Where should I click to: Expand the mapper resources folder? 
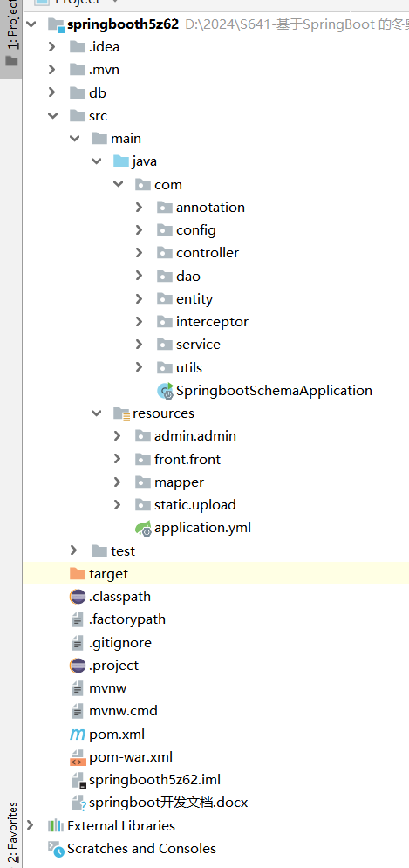pyautogui.click(x=117, y=482)
